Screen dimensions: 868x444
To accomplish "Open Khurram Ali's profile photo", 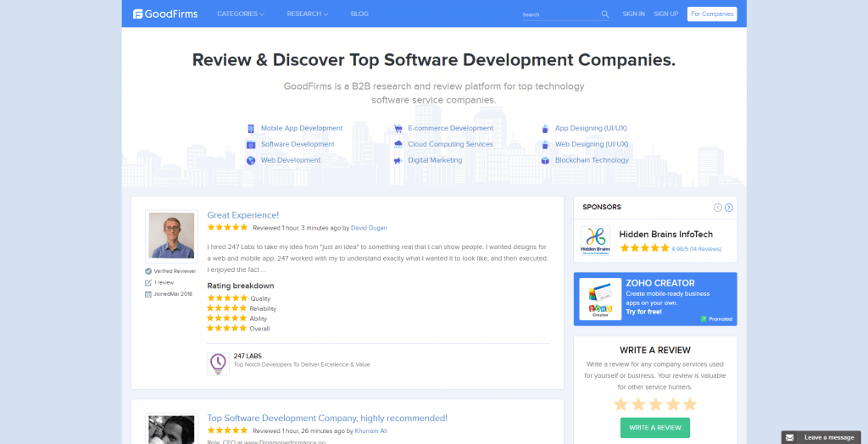I will pos(171,429).
